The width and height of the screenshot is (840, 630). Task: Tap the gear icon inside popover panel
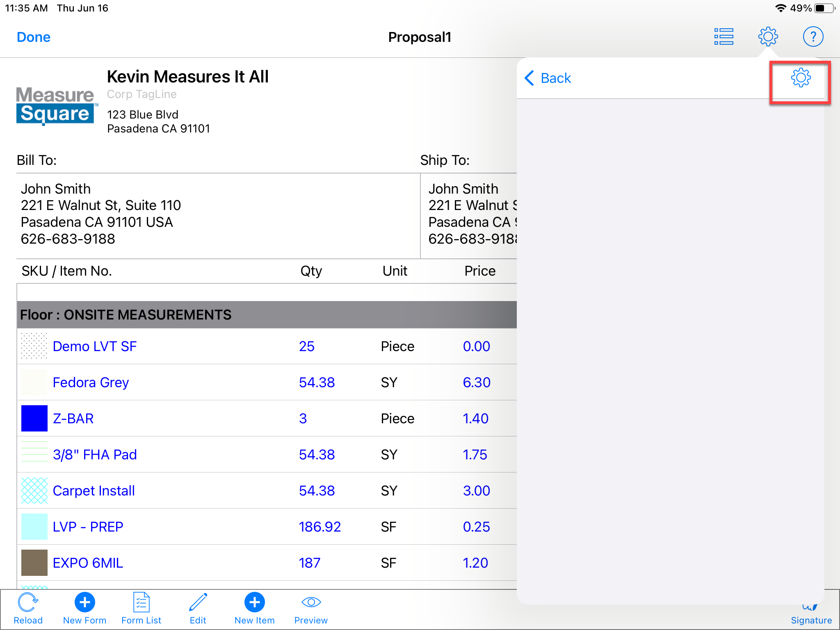point(800,78)
